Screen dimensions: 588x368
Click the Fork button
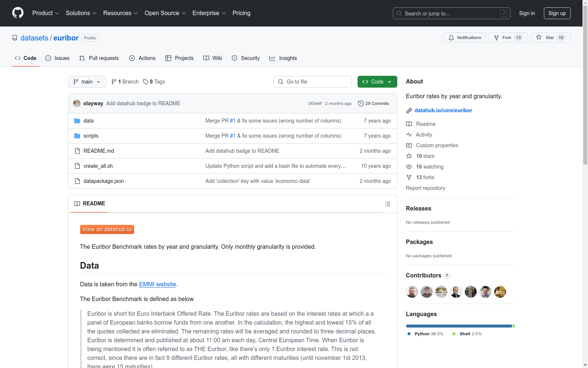pos(508,38)
